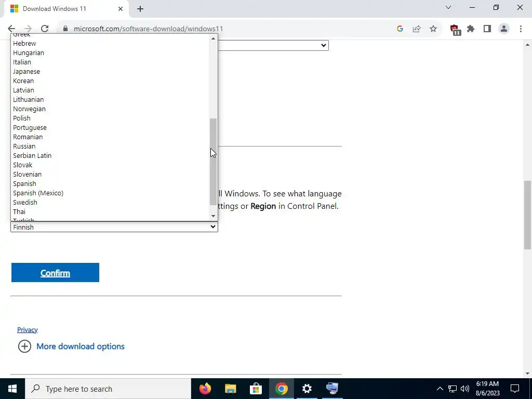Language list scroll up arrow
Image resolution: width=532 pixels, height=399 pixels.
pyautogui.click(x=213, y=38)
